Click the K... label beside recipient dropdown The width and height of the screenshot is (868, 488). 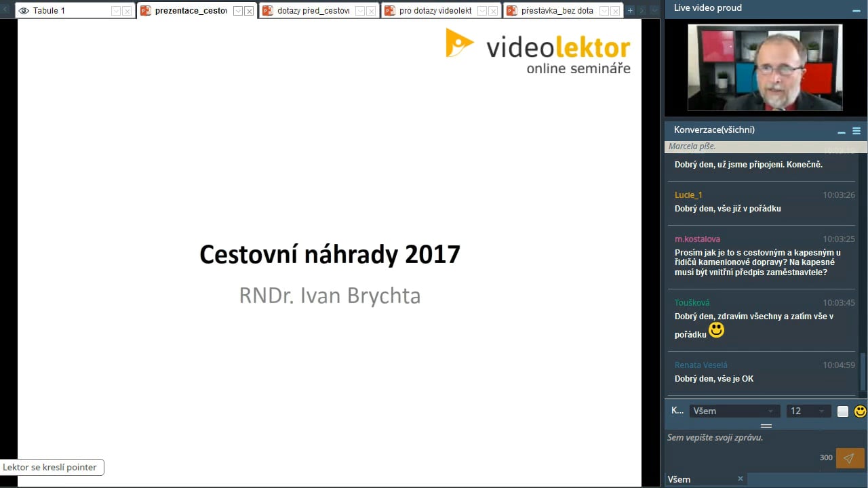[x=677, y=411]
